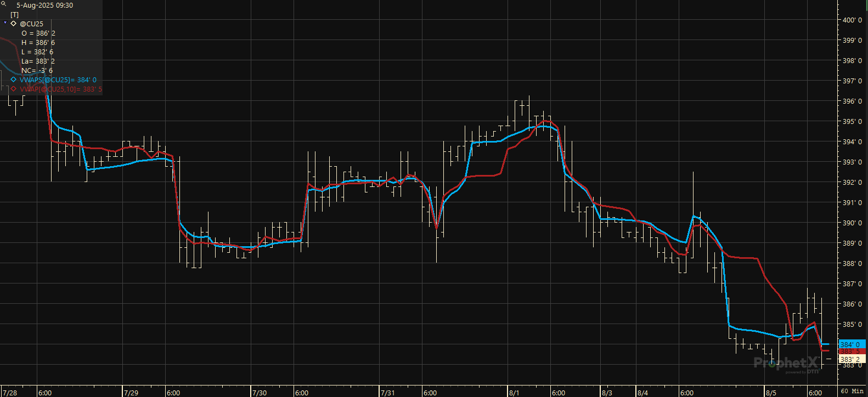The width and height of the screenshot is (868, 397).
Task: Click the 7/31 date label on time axis
Action: tap(388, 393)
